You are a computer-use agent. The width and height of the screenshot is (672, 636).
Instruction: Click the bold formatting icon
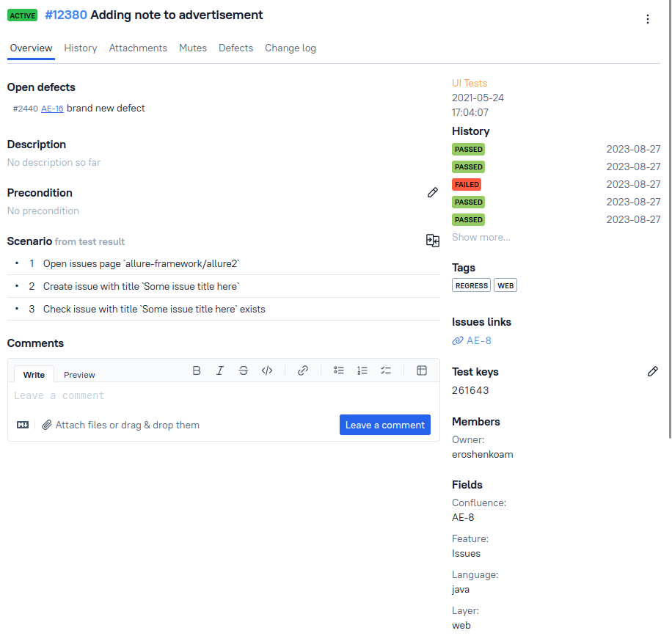click(x=197, y=370)
